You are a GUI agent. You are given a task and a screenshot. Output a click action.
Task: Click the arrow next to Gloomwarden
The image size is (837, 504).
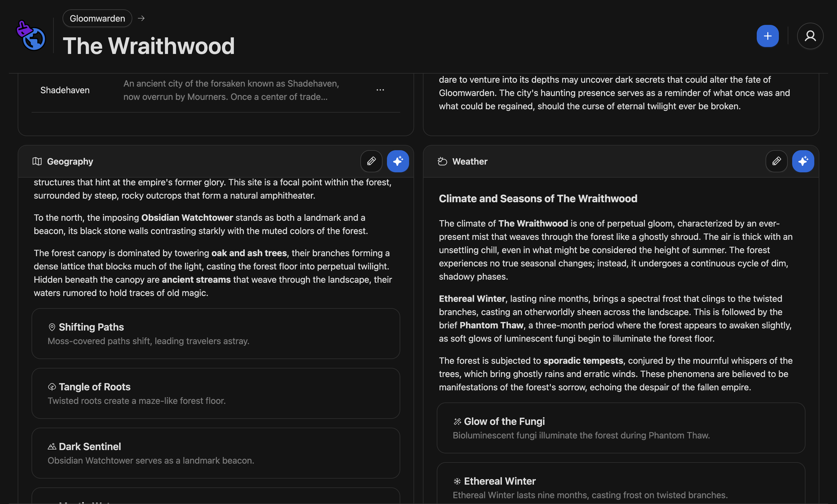(x=141, y=18)
